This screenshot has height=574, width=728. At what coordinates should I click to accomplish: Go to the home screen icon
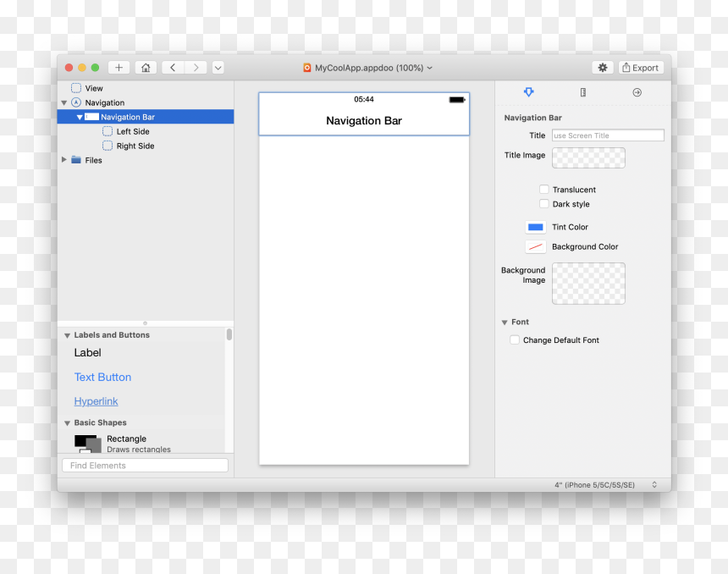tap(146, 68)
